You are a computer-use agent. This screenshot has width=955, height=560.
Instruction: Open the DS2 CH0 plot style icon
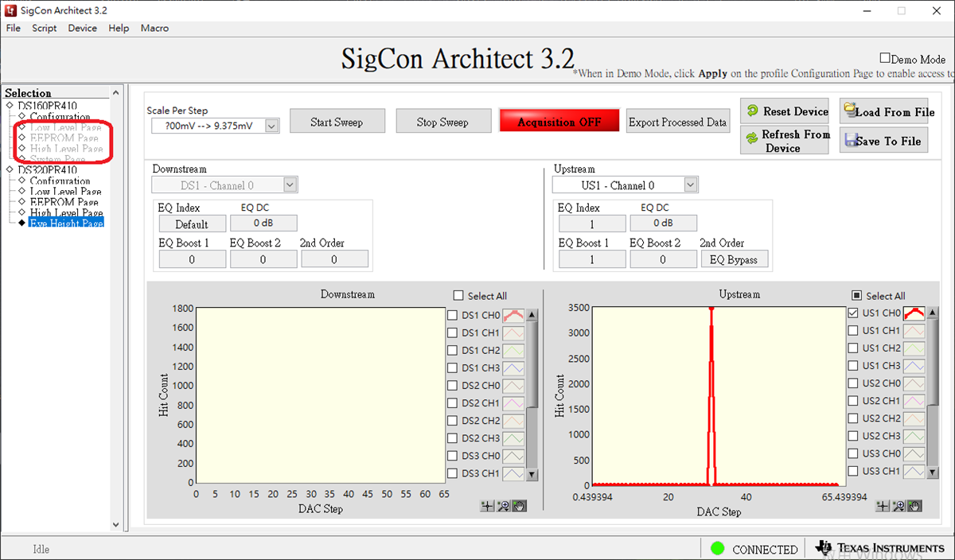tap(513, 385)
